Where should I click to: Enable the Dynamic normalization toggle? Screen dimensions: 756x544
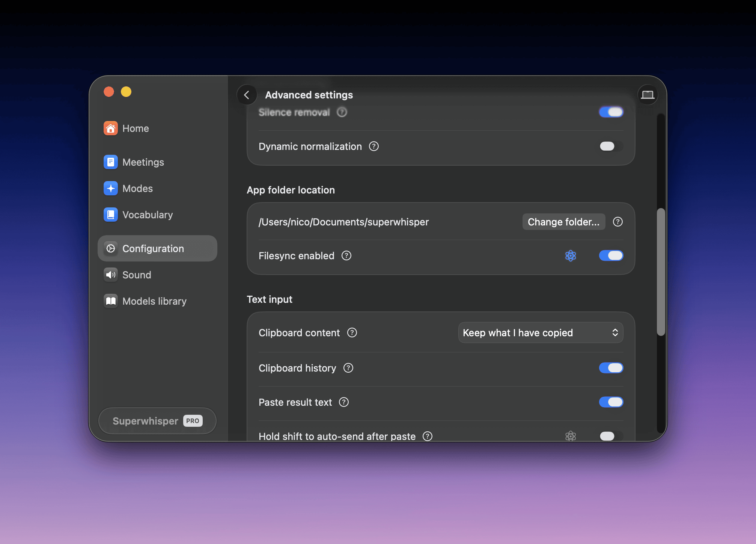611,146
